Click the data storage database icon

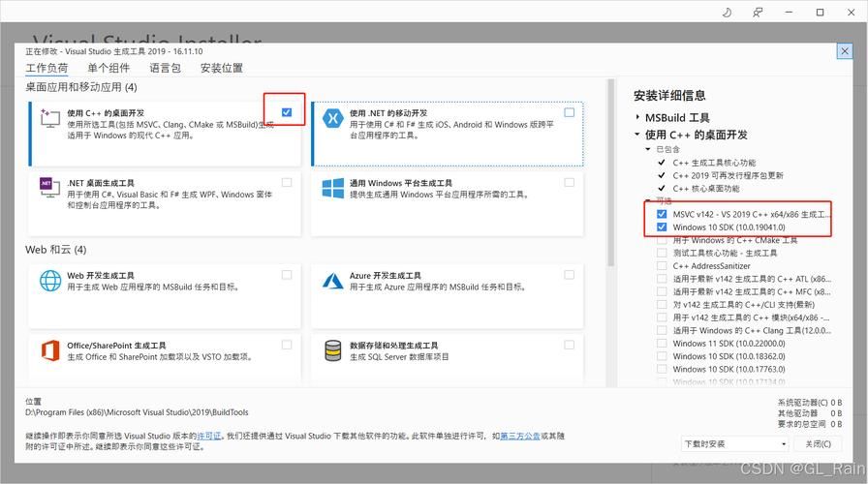point(332,350)
